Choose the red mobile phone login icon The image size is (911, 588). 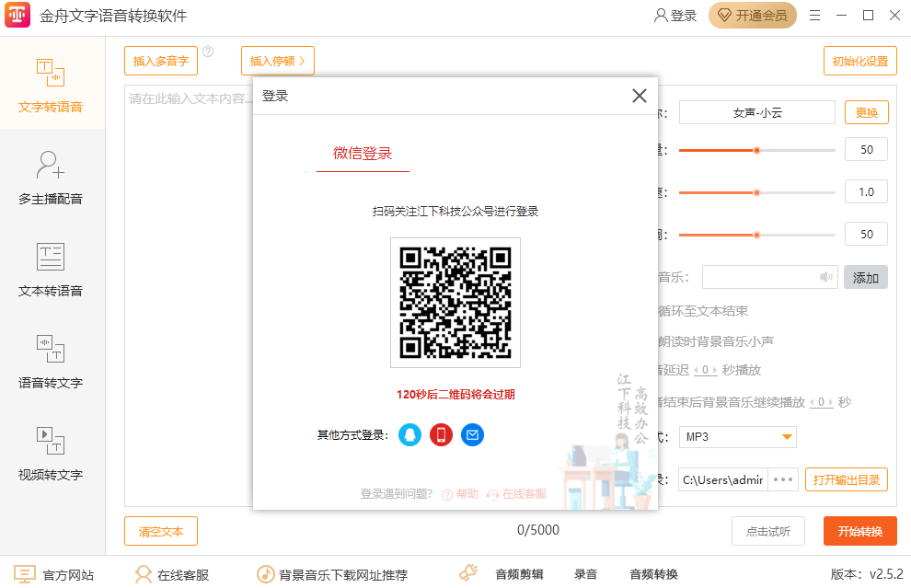coord(441,435)
